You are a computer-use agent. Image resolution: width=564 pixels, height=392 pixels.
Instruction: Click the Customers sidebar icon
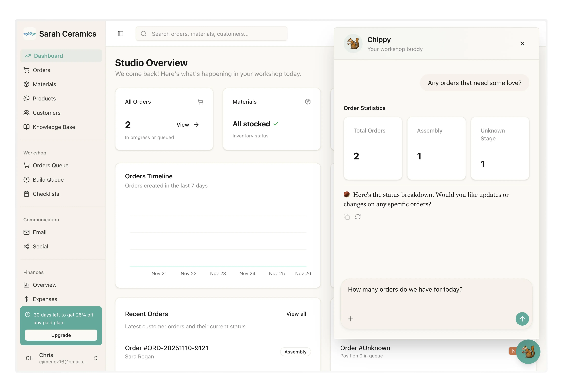(x=27, y=113)
